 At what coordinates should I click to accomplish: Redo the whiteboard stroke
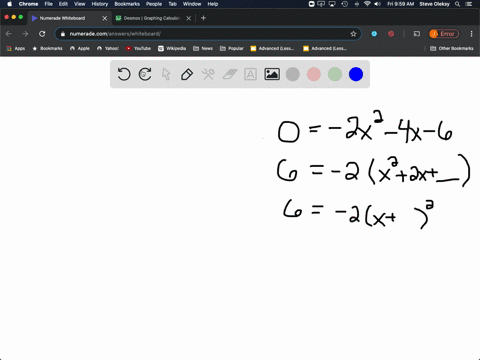coord(145,74)
